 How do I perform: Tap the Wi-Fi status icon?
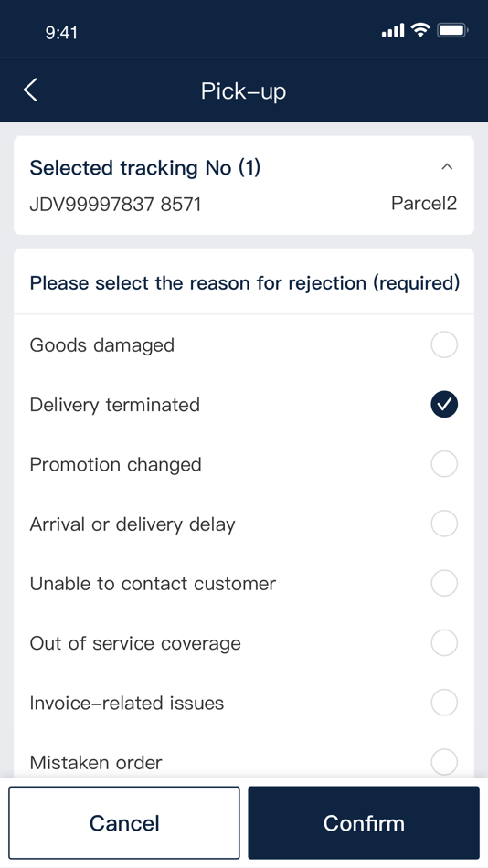[421, 30]
